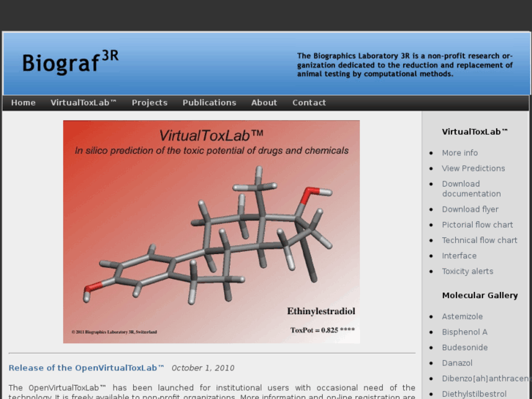The height and width of the screenshot is (399, 532).
Task: Open the About menu item
Action: pos(264,102)
